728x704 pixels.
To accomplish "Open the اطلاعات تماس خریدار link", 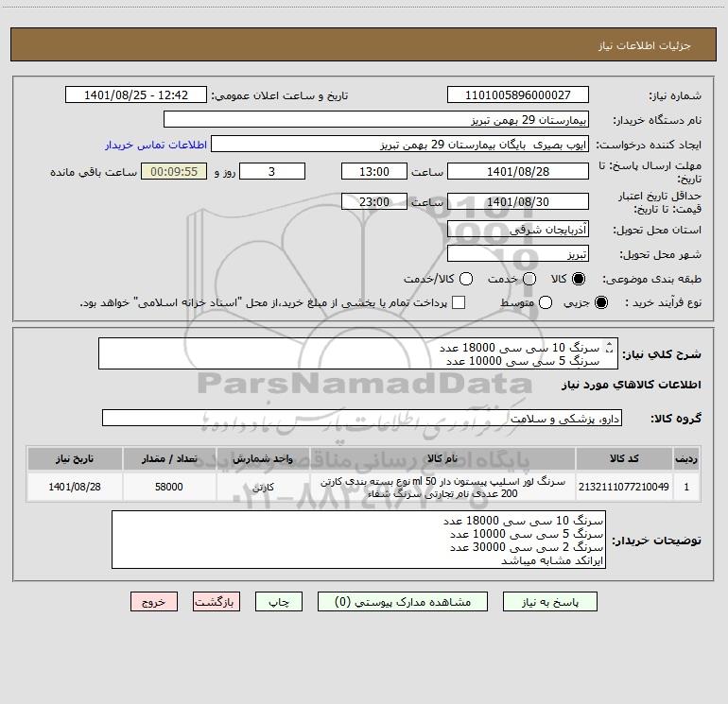I will click(156, 145).
